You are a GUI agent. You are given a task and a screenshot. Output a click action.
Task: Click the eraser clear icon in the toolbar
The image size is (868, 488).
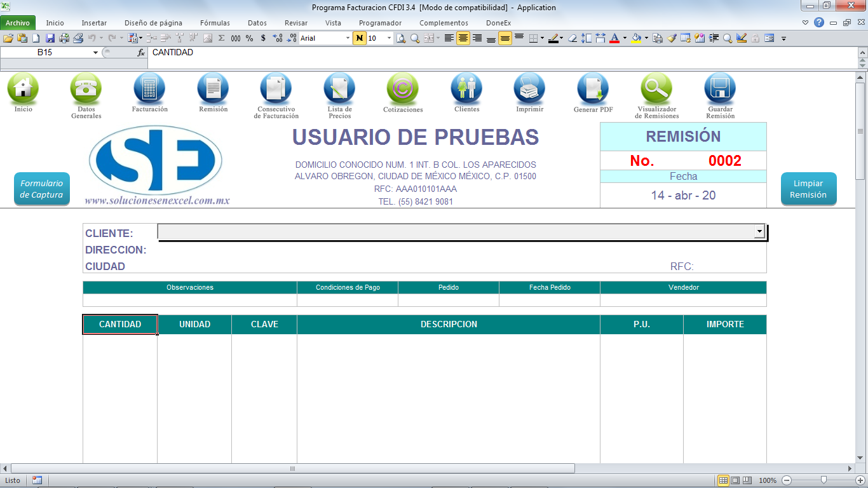573,38
